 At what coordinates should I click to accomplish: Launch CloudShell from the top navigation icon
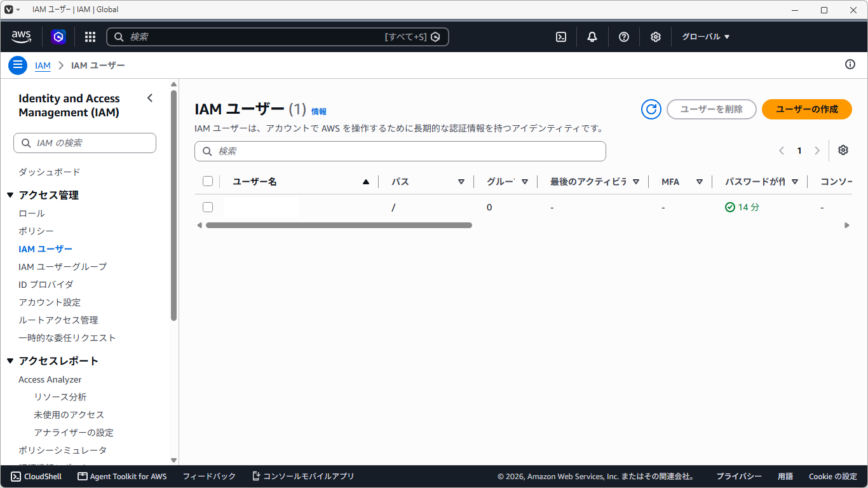pyautogui.click(x=561, y=37)
